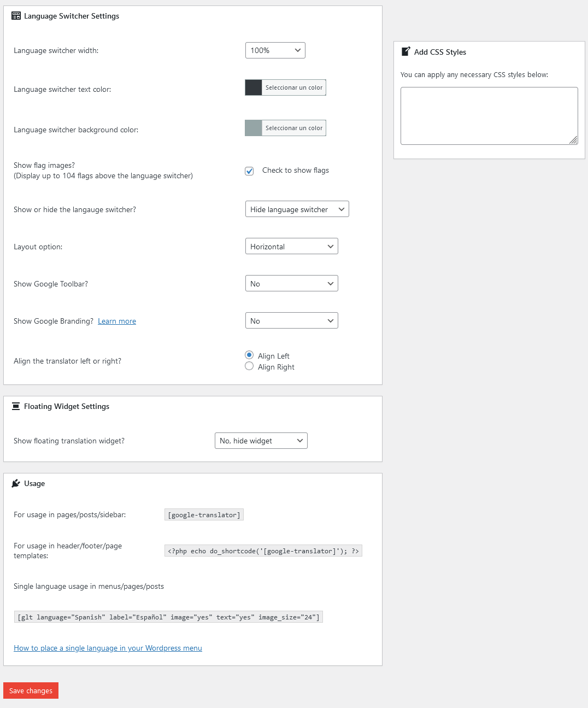Select the Align Right radio button
The image size is (588, 708).
click(249, 366)
